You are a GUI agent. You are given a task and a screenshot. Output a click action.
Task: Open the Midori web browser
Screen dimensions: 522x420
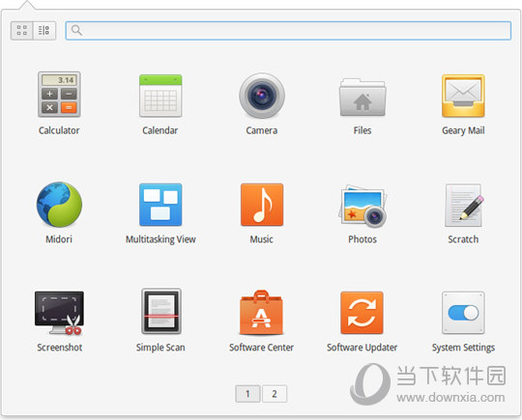coord(59,205)
